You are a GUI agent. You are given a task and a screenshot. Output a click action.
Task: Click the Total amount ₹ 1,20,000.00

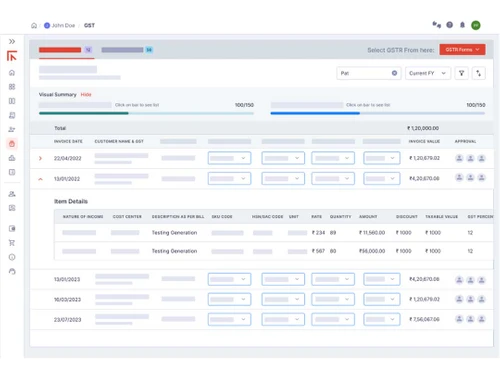pos(423,128)
